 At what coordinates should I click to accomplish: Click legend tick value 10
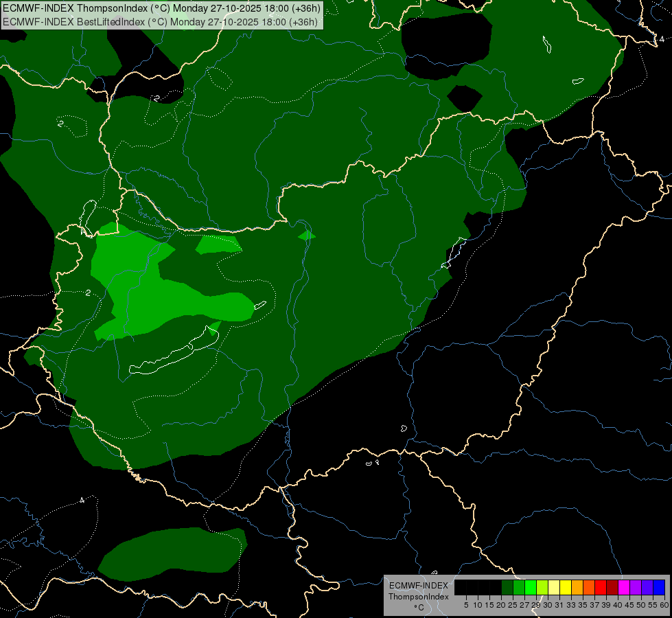(478, 605)
